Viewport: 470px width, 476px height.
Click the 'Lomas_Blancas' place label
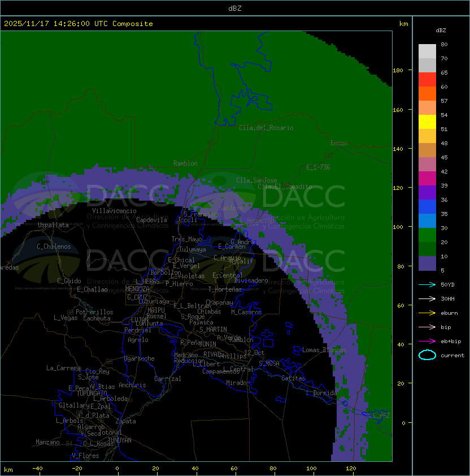[x=324, y=350]
